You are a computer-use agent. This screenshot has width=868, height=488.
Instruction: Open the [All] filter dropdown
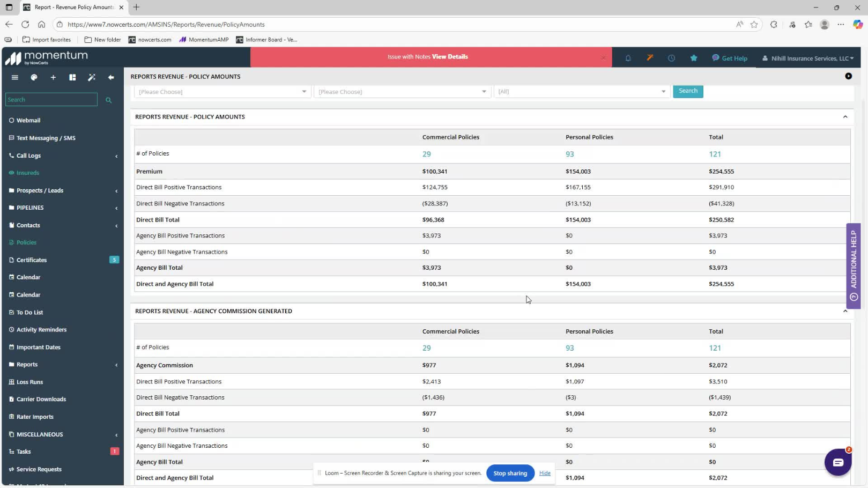[582, 92]
